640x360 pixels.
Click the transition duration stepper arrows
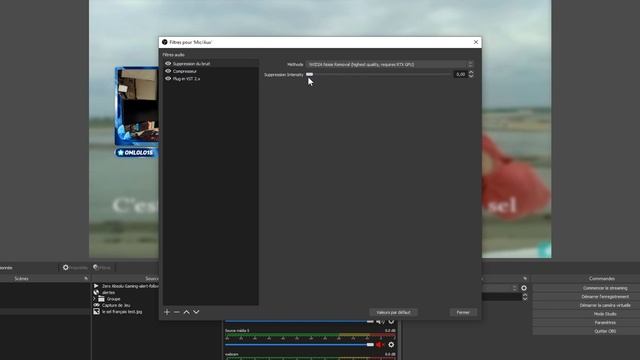525,297
